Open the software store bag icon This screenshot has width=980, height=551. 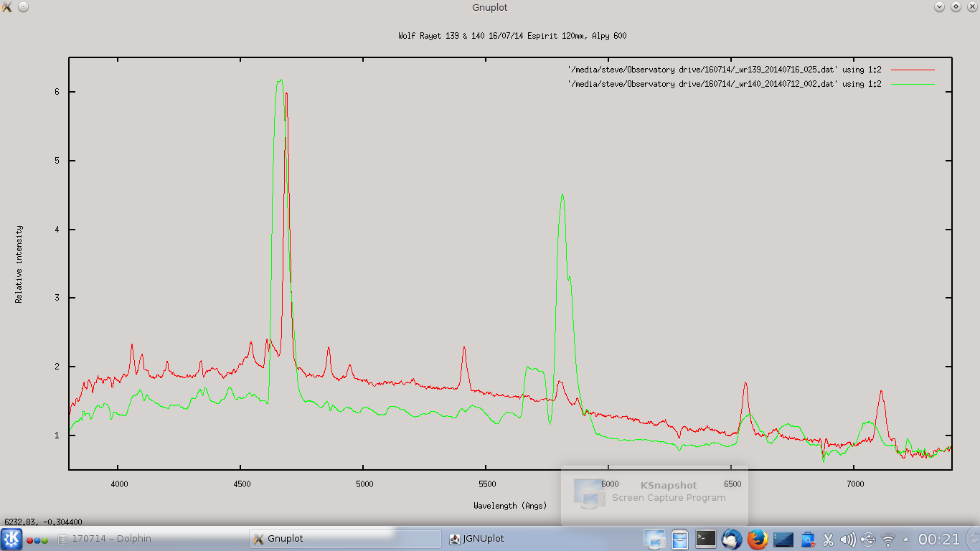click(808, 539)
